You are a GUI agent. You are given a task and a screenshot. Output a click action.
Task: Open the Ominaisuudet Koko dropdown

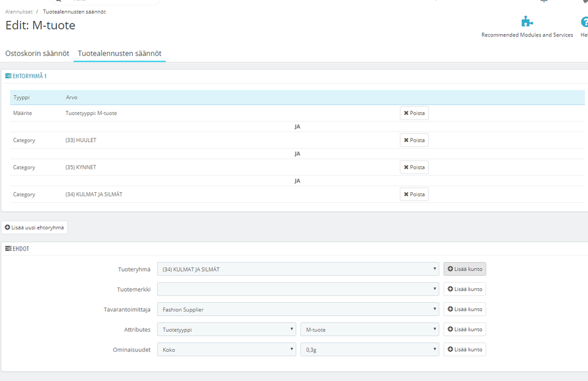pyautogui.click(x=226, y=349)
